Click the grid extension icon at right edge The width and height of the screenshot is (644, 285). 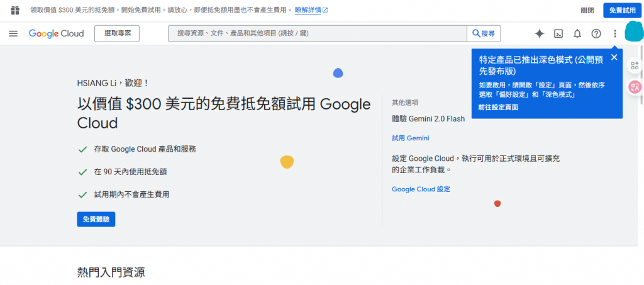coord(635,65)
